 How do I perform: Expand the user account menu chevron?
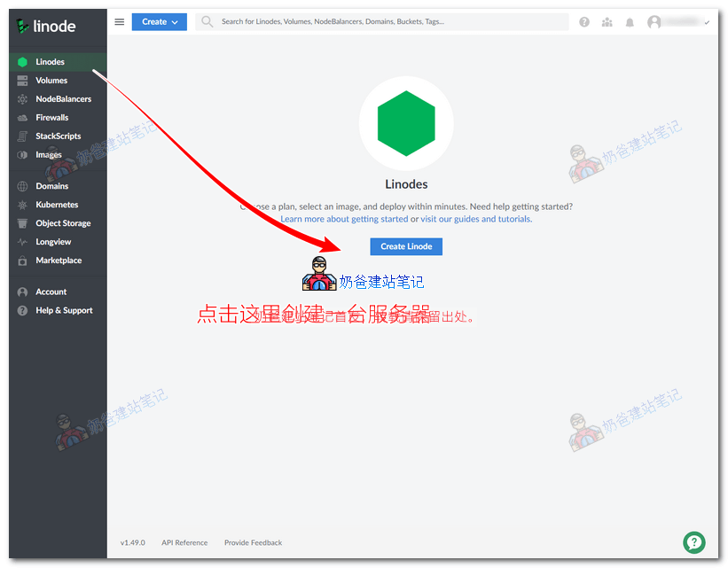click(707, 22)
